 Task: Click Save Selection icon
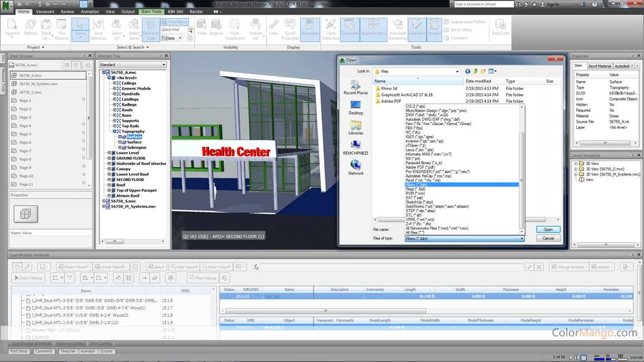point(98,29)
